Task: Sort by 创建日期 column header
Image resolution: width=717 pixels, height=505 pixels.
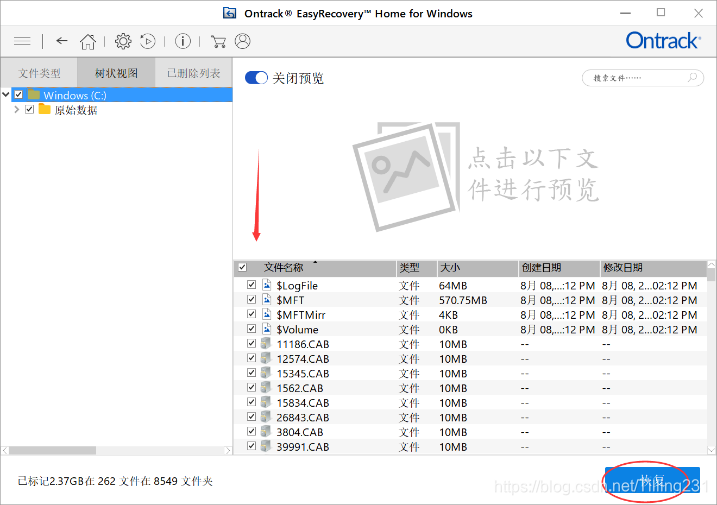Action: [x=559, y=268]
